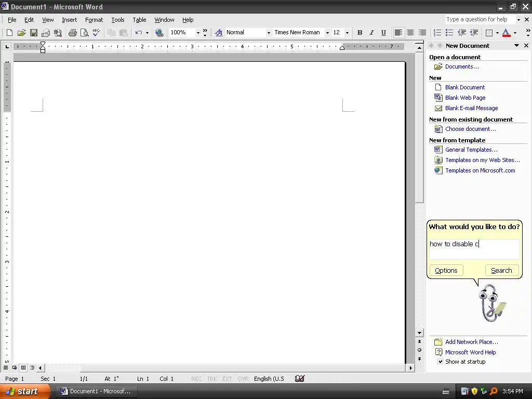532x399 pixels.
Task: Decrease the paragraph indent
Action: 462,33
